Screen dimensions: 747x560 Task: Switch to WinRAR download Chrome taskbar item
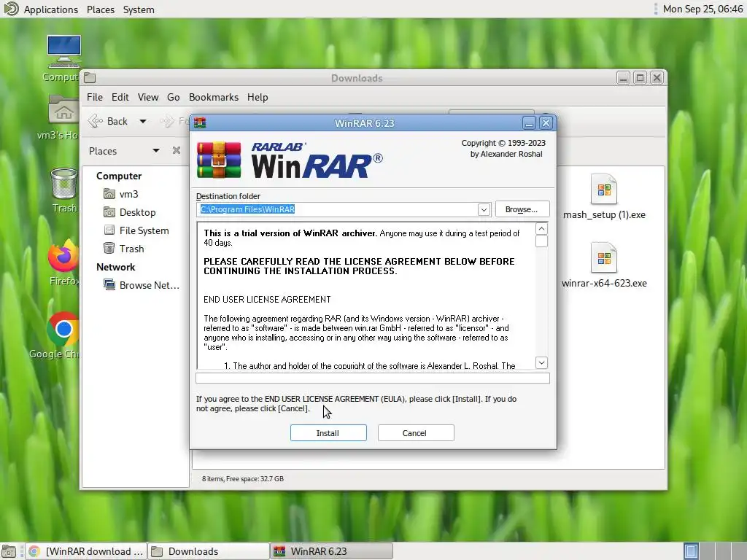coord(86,551)
